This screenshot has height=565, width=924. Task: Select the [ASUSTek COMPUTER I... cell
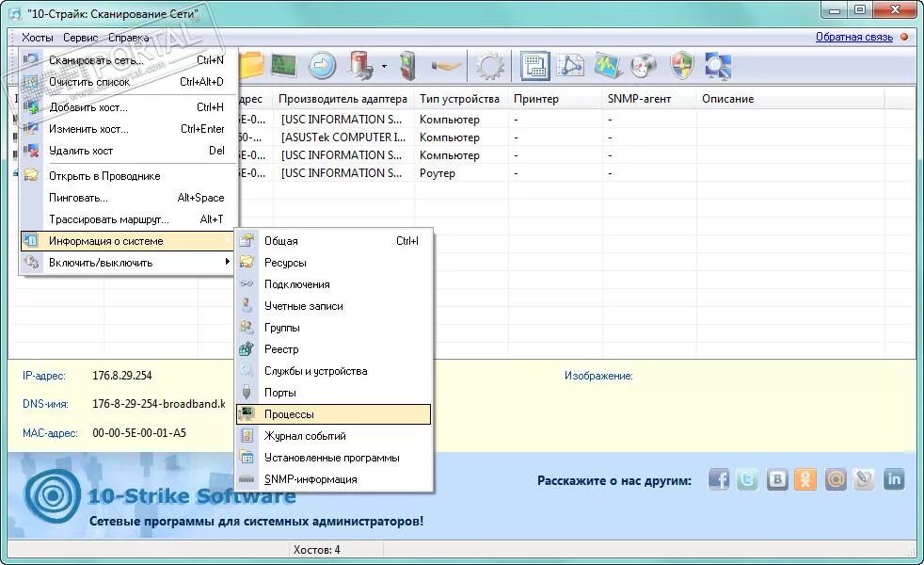click(x=343, y=137)
